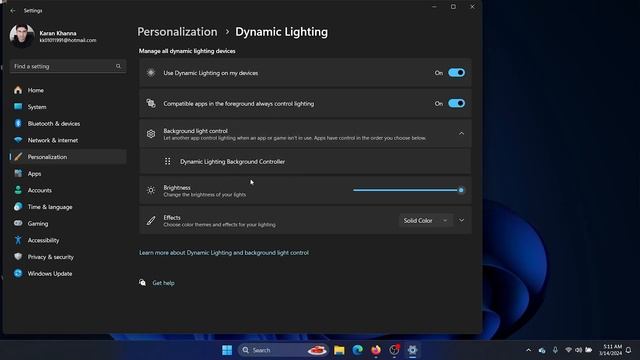Viewport: 640px width, 360px height.
Task: Turn off Use Dynamic Lighting on my devices
Action: click(456, 73)
